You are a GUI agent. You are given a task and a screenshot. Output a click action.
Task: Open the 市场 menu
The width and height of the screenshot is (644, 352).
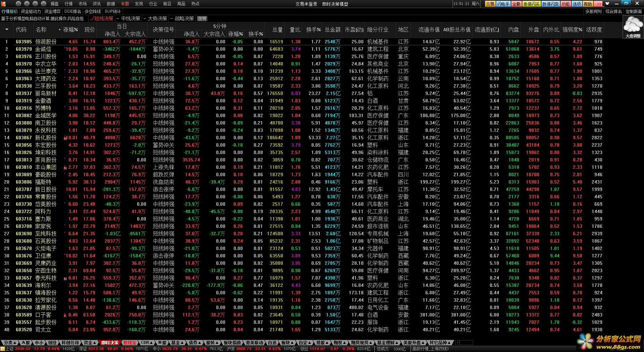[83, 4]
